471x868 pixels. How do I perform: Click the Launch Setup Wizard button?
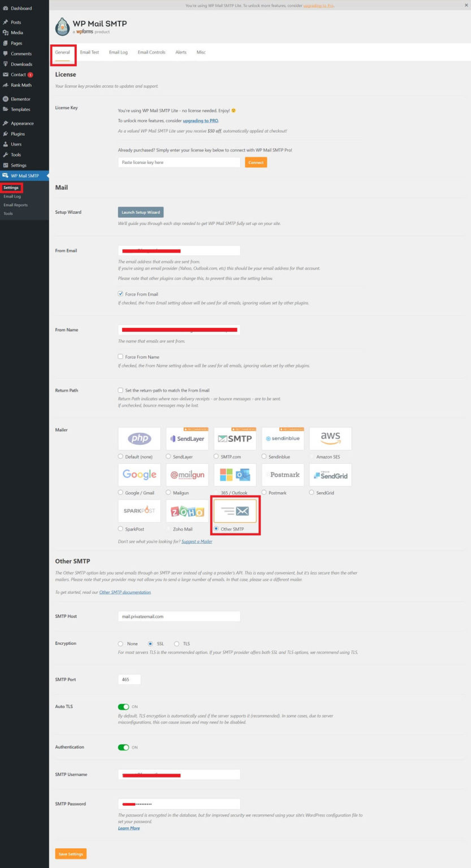coord(140,212)
